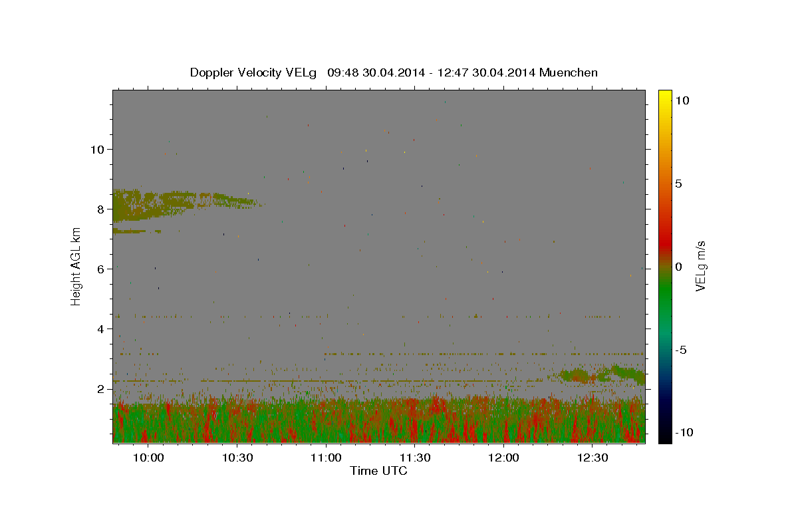Click the height axis label 6
798x532 pixels.
[101, 269]
